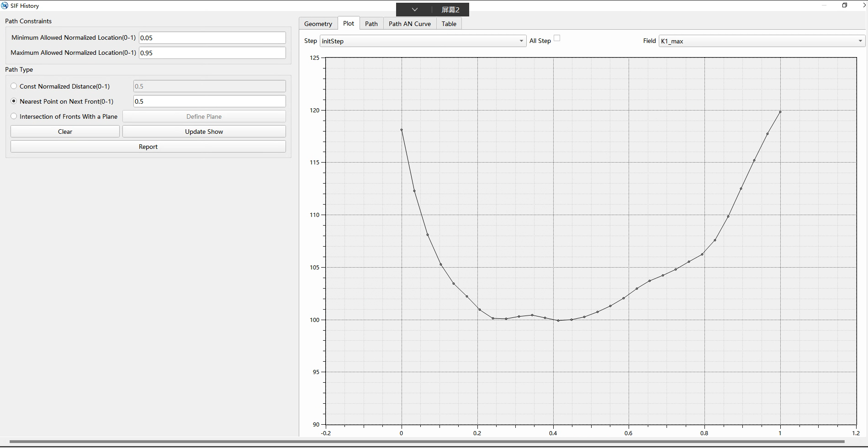
Task: Click the Const Normalized Distance value field
Action: point(210,86)
